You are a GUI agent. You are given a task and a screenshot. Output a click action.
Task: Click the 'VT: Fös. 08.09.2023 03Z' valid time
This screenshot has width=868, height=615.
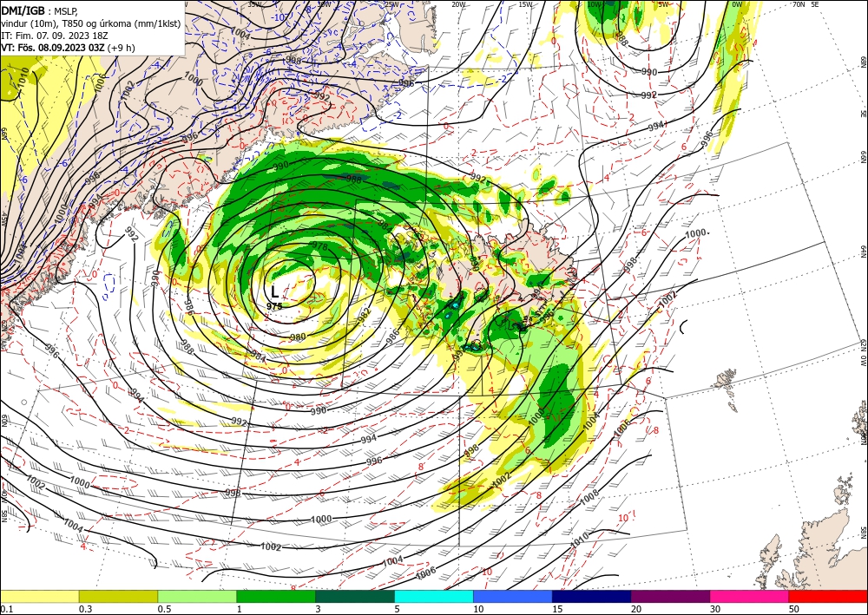click(53, 47)
